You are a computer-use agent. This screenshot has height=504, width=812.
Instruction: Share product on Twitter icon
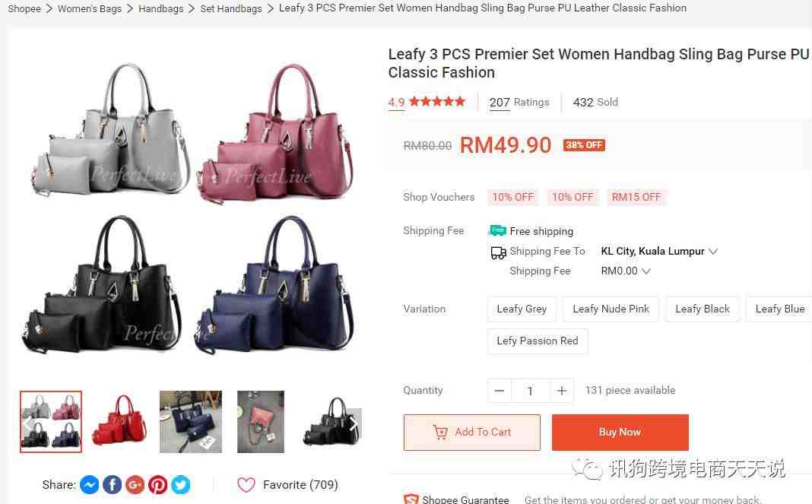click(x=181, y=485)
